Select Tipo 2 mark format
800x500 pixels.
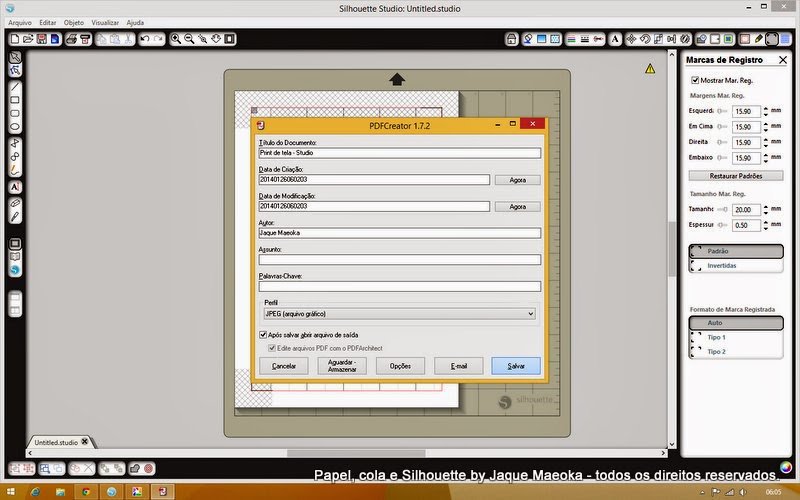click(736, 352)
